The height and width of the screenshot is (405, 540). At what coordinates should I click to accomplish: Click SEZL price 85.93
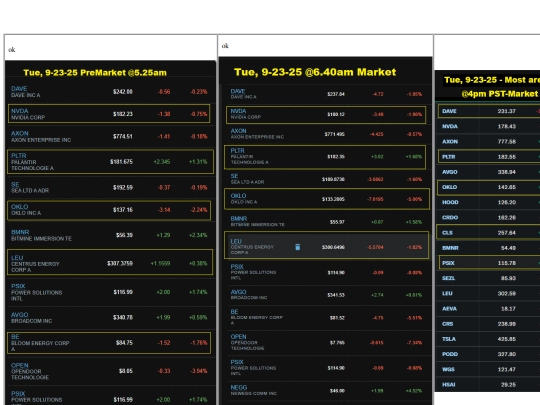508,278
